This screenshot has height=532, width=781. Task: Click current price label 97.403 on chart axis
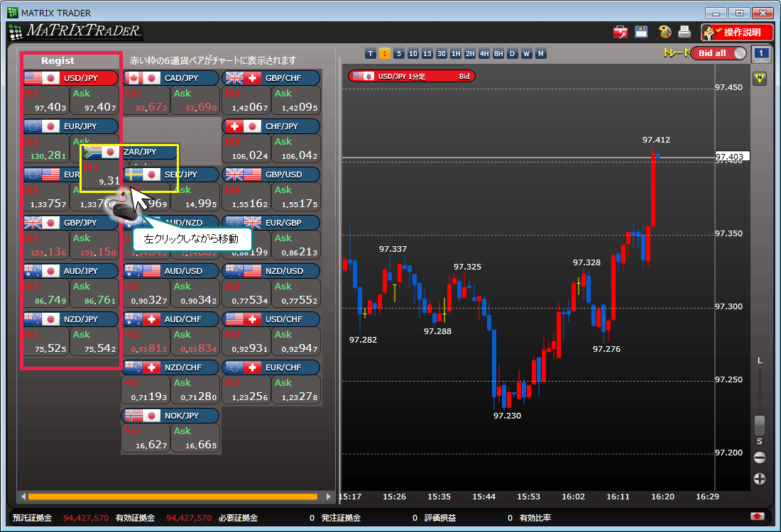coord(732,157)
